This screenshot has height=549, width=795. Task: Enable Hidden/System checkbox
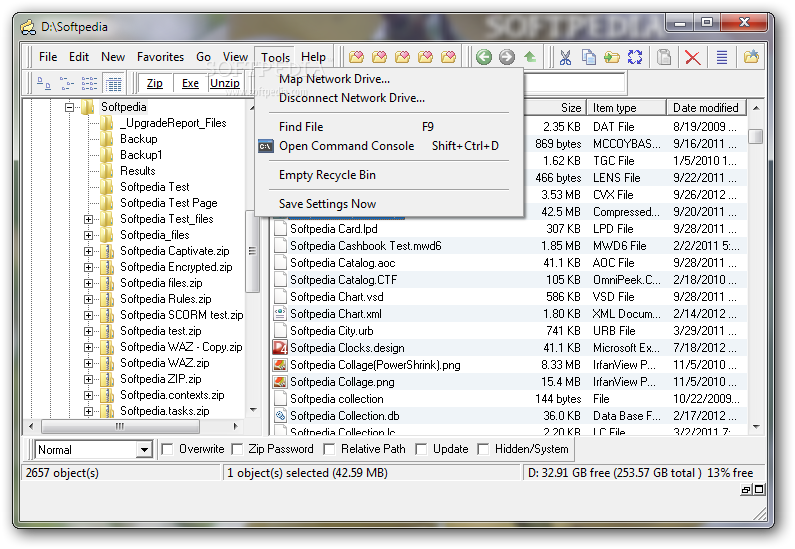483,449
